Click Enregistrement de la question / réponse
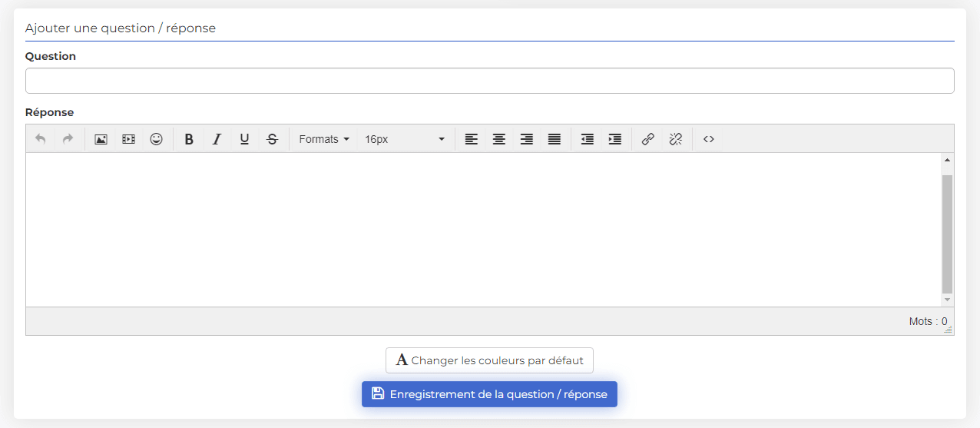 click(x=489, y=394)
